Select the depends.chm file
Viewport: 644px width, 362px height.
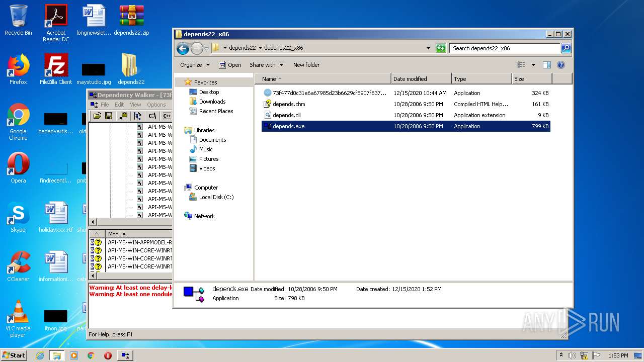click(x=406, y=104)
